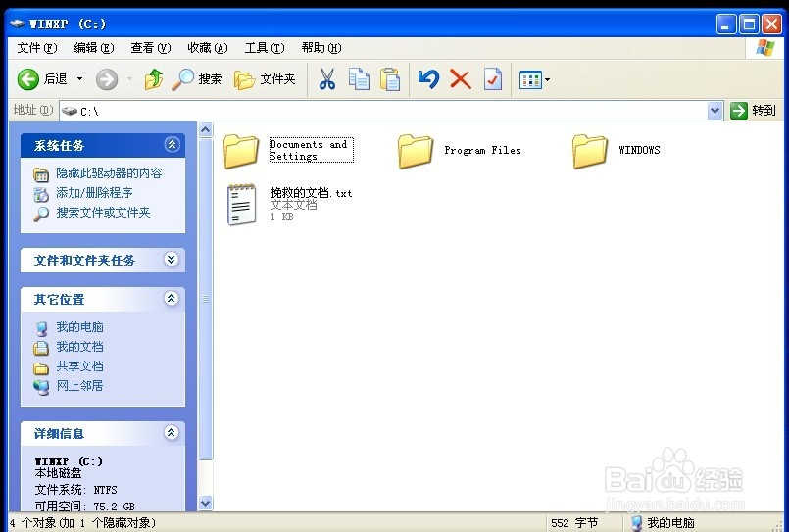Go up one folder level
This screenshot has height=532, width=789.
click(154, 79)
